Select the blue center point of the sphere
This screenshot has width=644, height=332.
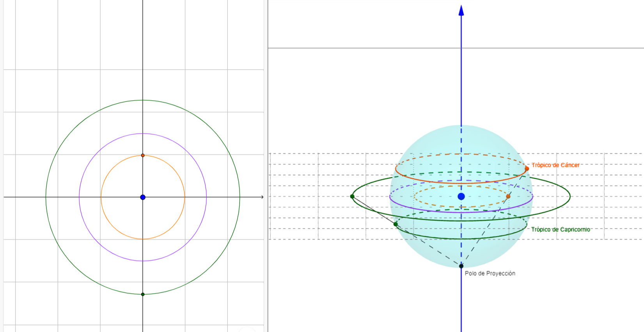click(x=461, y=196)
